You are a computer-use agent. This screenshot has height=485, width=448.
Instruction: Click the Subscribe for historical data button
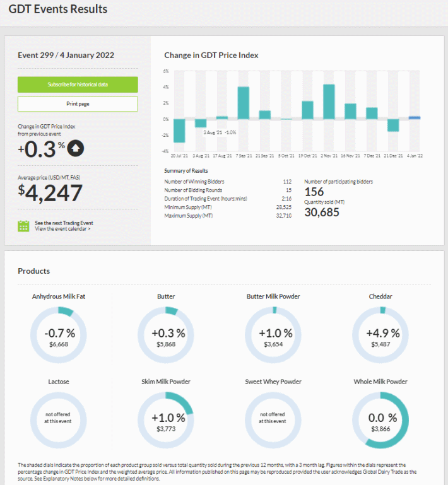click(x=78, y=85)
